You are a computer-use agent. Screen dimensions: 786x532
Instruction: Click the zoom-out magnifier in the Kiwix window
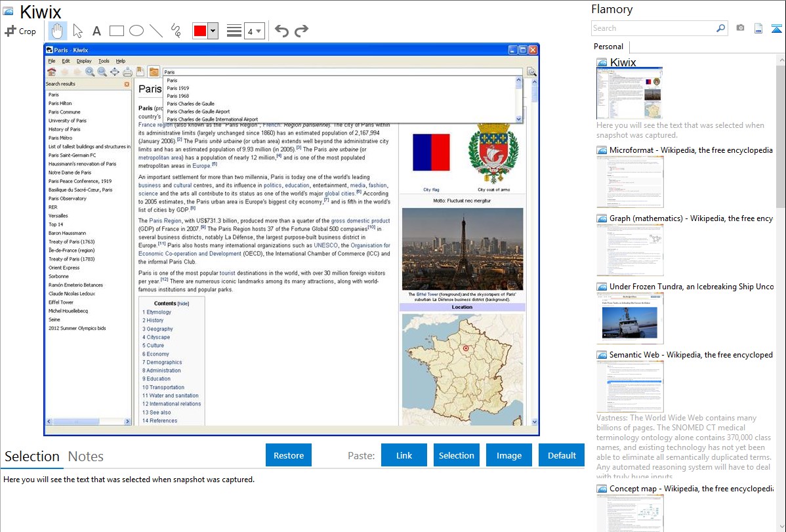tap(102, 72)
